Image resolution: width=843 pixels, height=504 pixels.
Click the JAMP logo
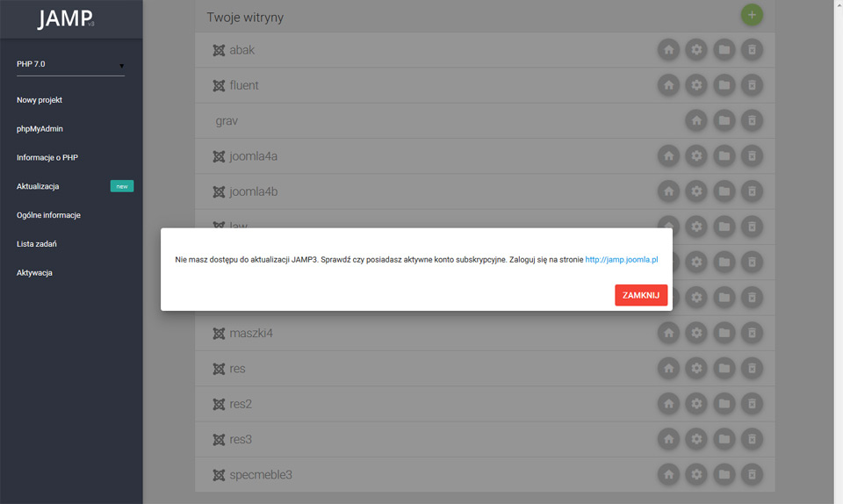click(66, 18)
